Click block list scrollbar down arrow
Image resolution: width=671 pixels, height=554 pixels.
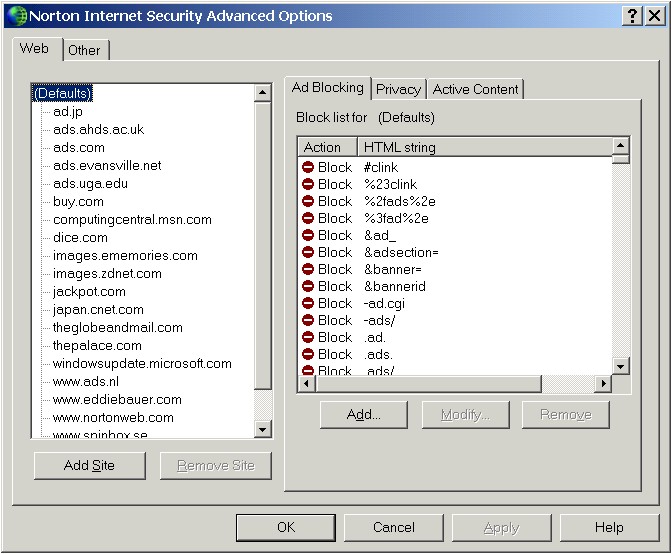(x=620, y=366)
